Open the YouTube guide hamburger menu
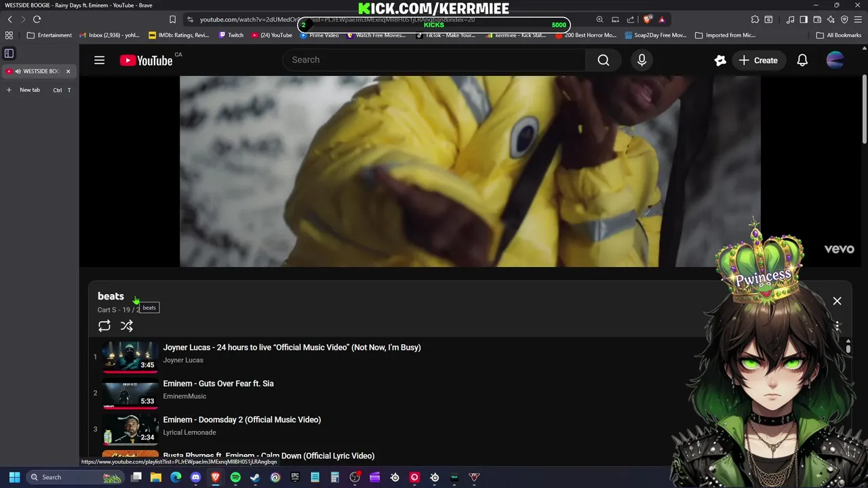 point(99,60)
